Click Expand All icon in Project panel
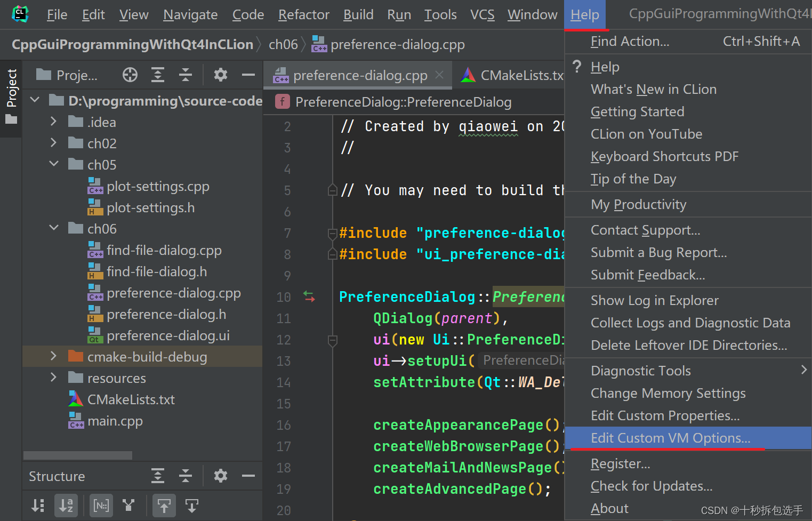The image size is (812, 521). 158,75
